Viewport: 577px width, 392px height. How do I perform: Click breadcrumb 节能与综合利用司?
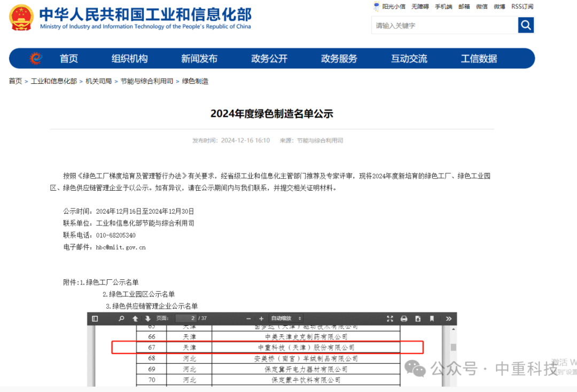click(x=147, y=81)
